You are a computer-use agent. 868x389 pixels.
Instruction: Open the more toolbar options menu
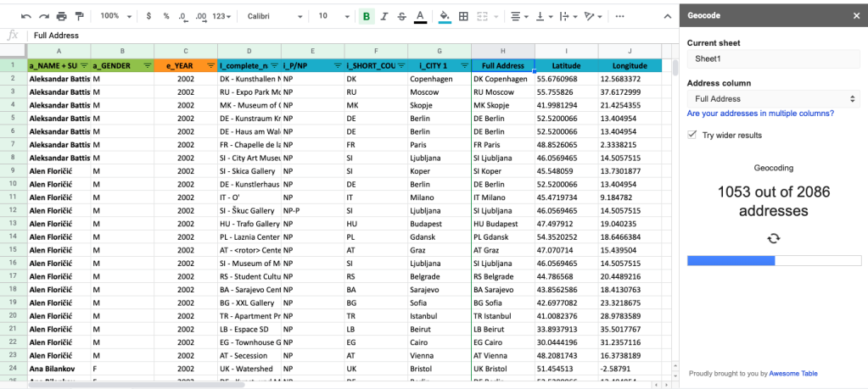(619, 17)
